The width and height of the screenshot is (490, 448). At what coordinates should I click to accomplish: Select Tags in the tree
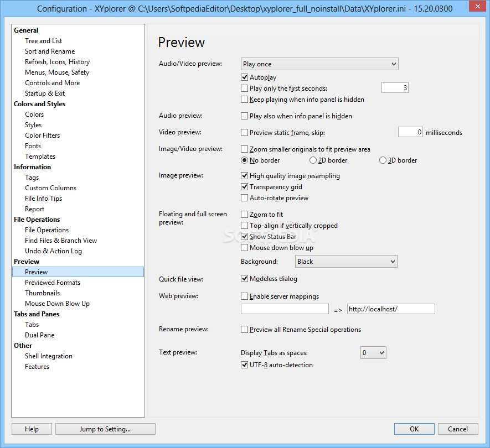pos(32,178)
